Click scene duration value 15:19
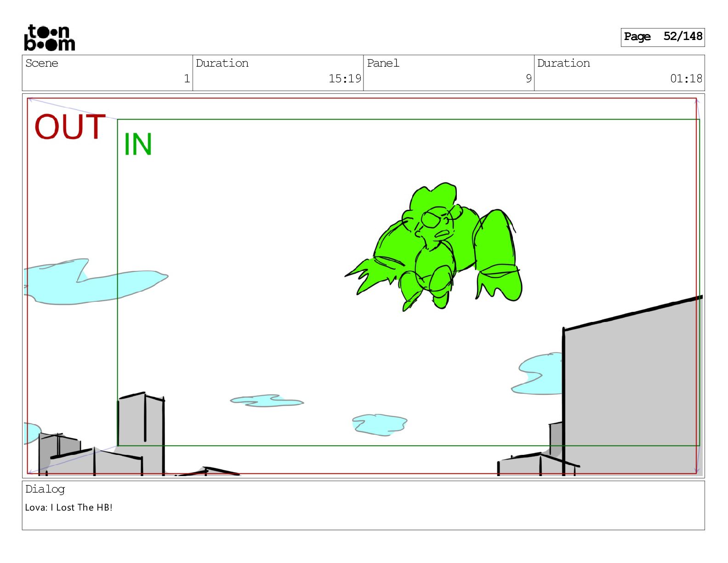The height and width of the screenshot is (563, 728). (345, 79)
